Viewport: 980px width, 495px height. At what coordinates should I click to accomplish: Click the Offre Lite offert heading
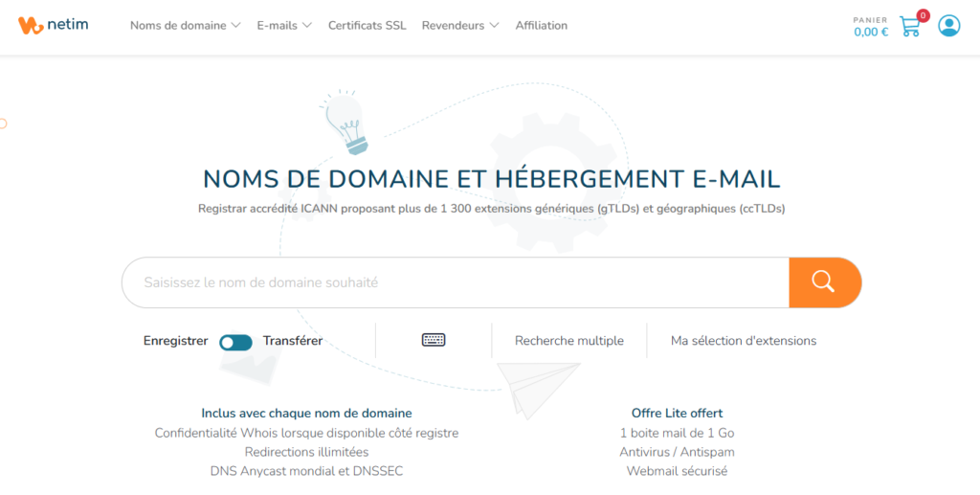[x=677, y=414]
